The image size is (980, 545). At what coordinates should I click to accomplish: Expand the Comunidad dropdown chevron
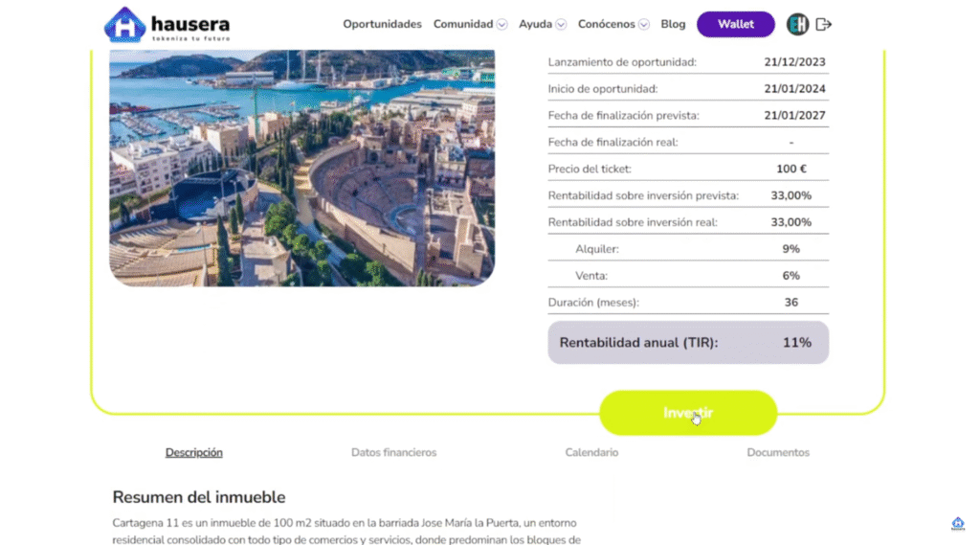[502, 25]
